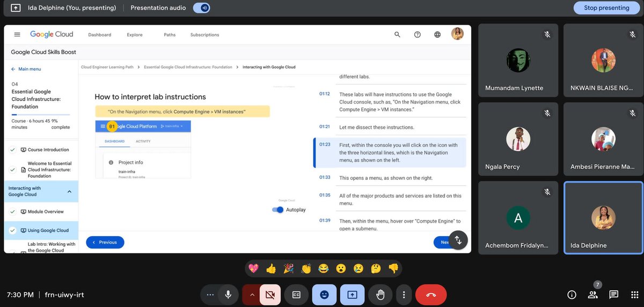Send the surprised face emoji reaction
Viewport: 644px width, 307px height.
(340, 268)
